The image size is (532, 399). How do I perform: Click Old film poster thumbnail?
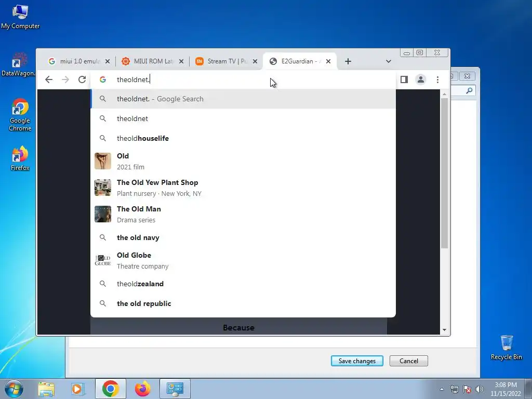[103, 161]
